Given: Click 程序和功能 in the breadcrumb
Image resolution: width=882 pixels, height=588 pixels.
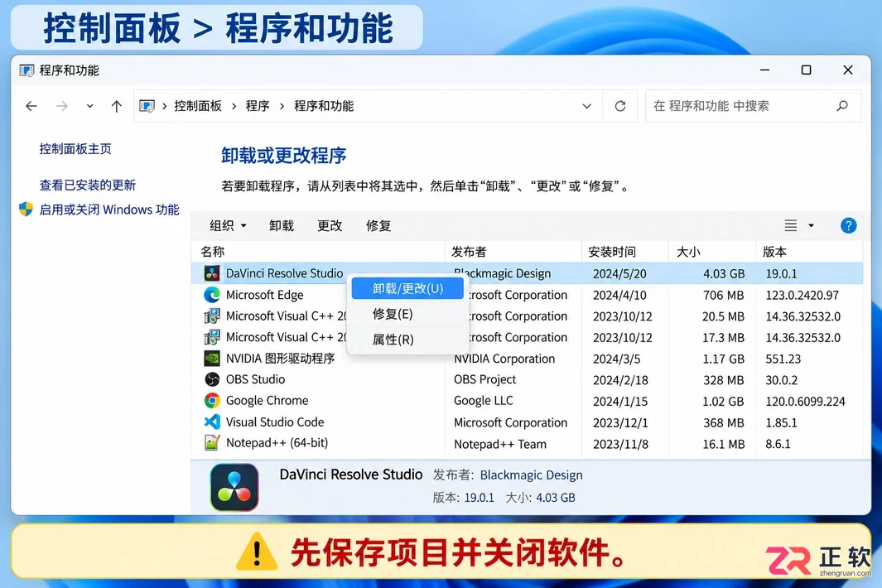Looking at the screenshot, I should tap(324, 106).
